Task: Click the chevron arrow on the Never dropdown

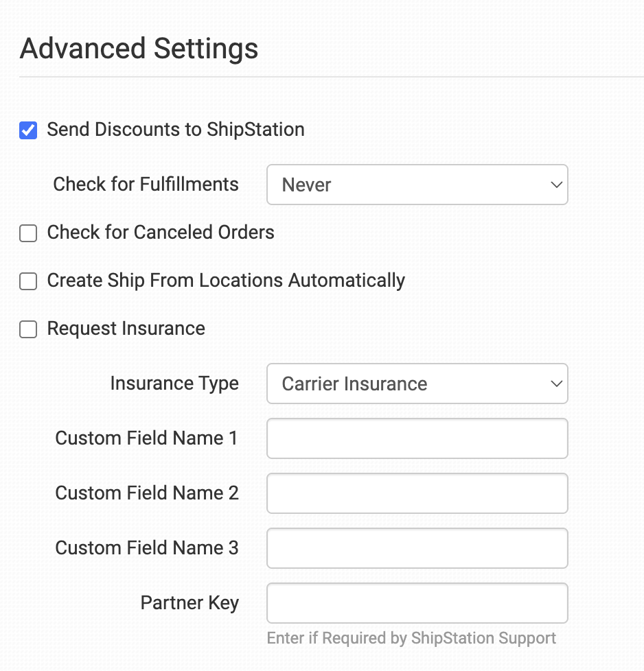Action: tap(556, 185)
